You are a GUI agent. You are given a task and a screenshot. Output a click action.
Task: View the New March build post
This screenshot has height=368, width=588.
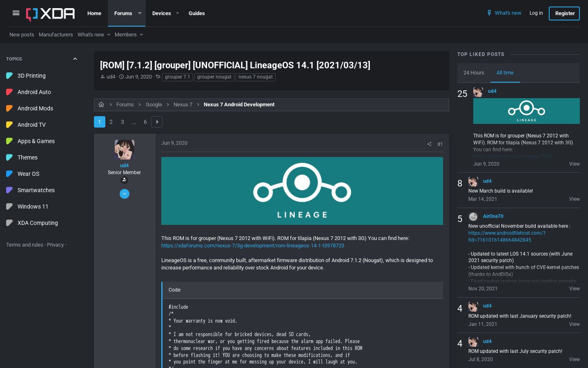574,199
